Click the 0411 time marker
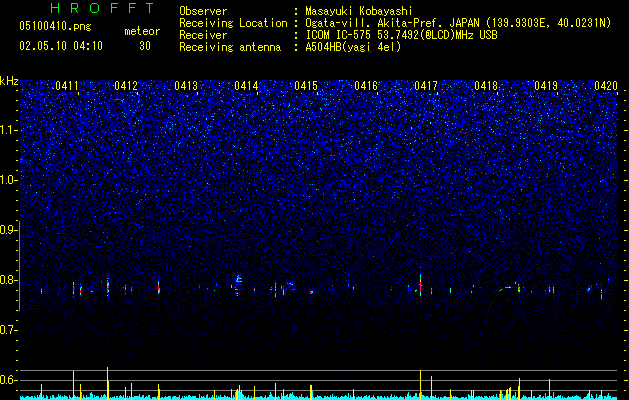The image size is (629, 400). pyautogui.click(x=67, y=86)
